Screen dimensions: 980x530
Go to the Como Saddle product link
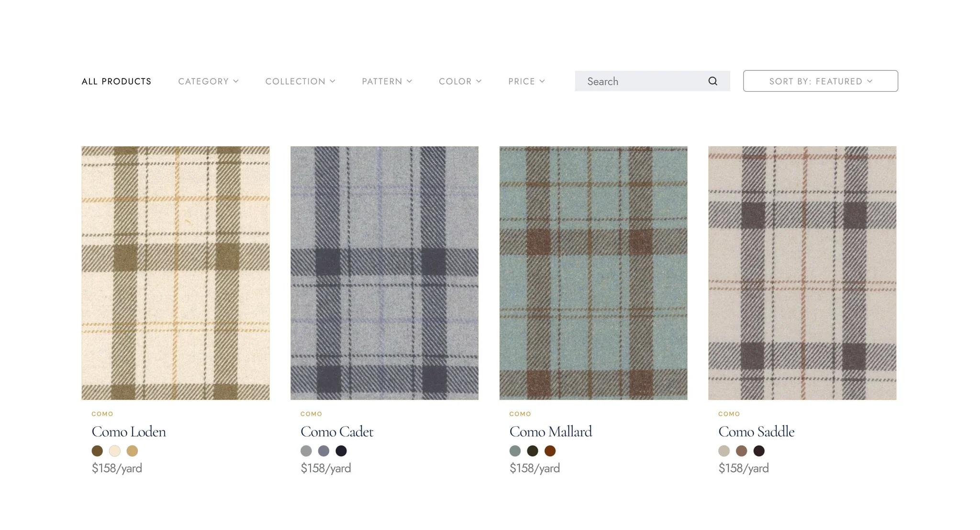[x=756, y=431]
